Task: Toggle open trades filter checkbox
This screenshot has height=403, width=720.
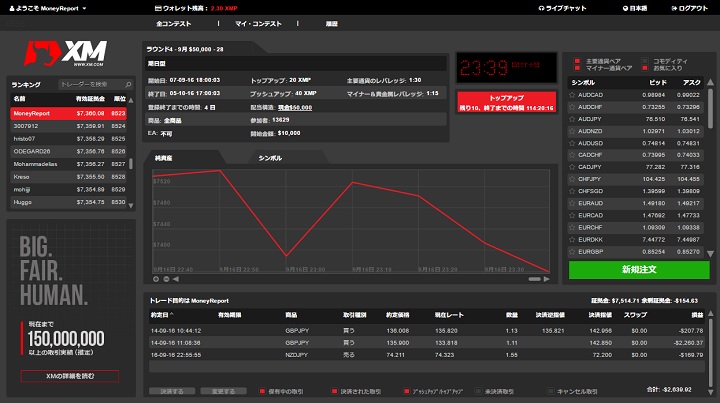Action: pos(262,392)
